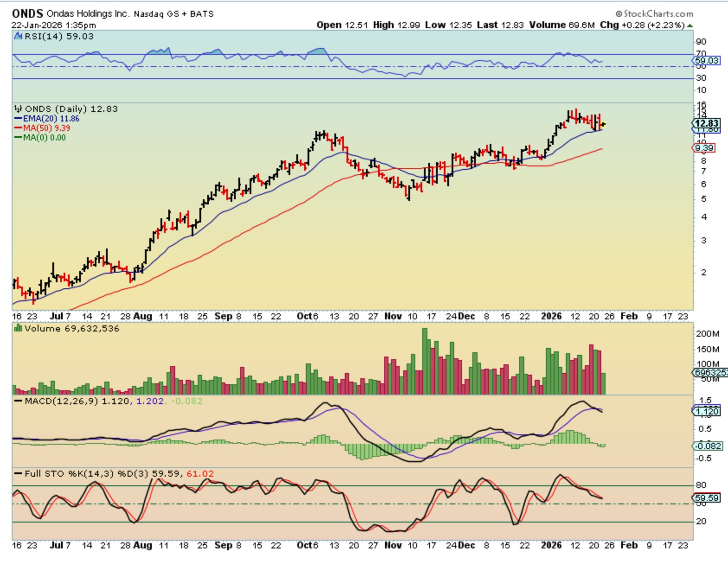The width and height of the screenshot is (728, 564).
Task: Select the red MA(50) legend line swatch
Action: (x=18, y=128)
